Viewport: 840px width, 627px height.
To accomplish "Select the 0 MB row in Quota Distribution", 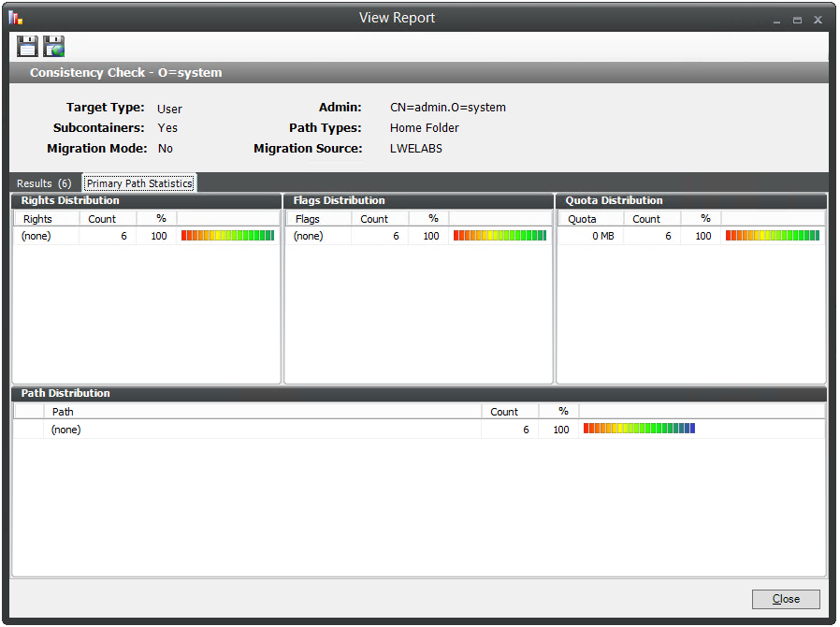I will tap(691, 236).
